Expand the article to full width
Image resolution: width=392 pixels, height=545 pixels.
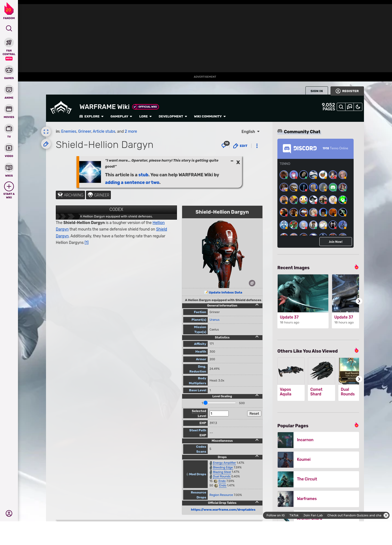[x=46, y=132]
